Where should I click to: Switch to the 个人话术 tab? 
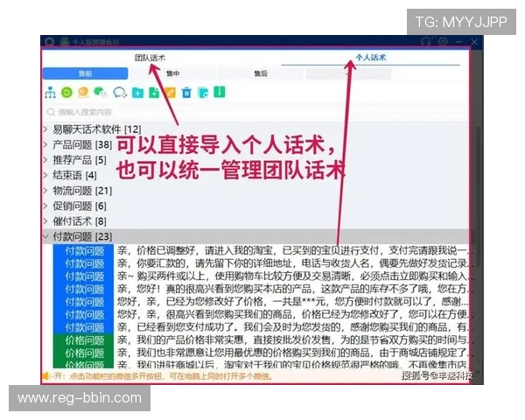[371, 58]
